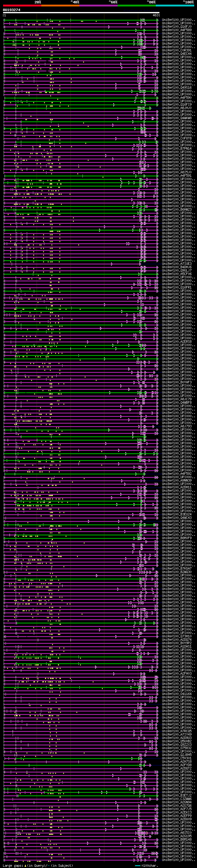
Task: Click the cyan 100-character scale bar
Action: point(138,866)
